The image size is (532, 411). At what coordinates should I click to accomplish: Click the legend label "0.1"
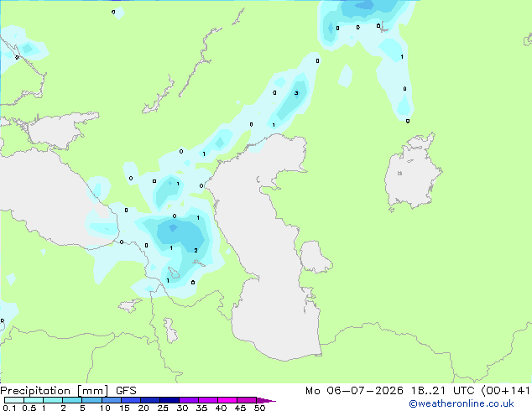click(9, 408)
